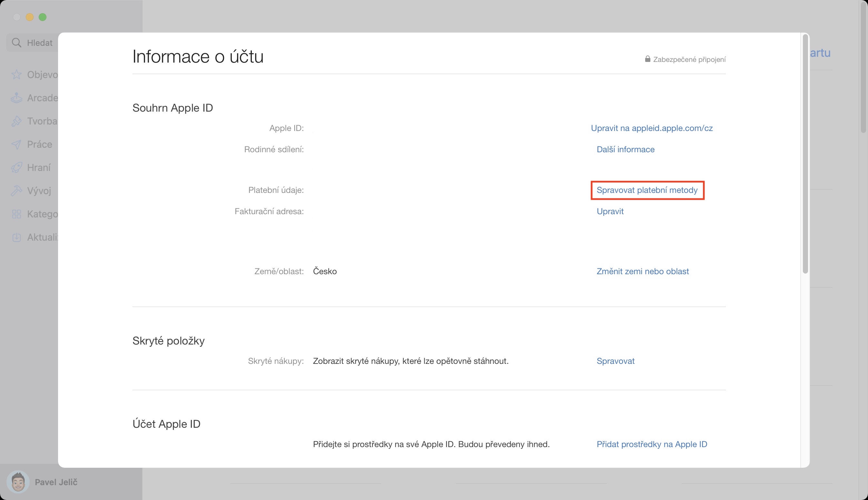Open Další informace for family sharing
This screenshot has height=500, width=868.
[625, 149]
